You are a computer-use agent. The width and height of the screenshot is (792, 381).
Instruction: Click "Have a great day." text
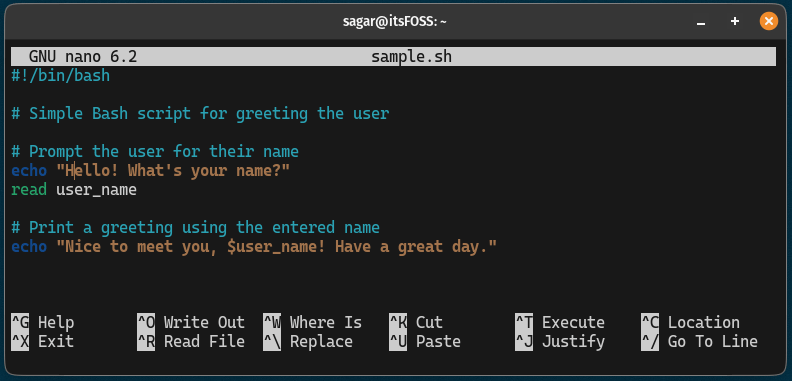(412, 247)
